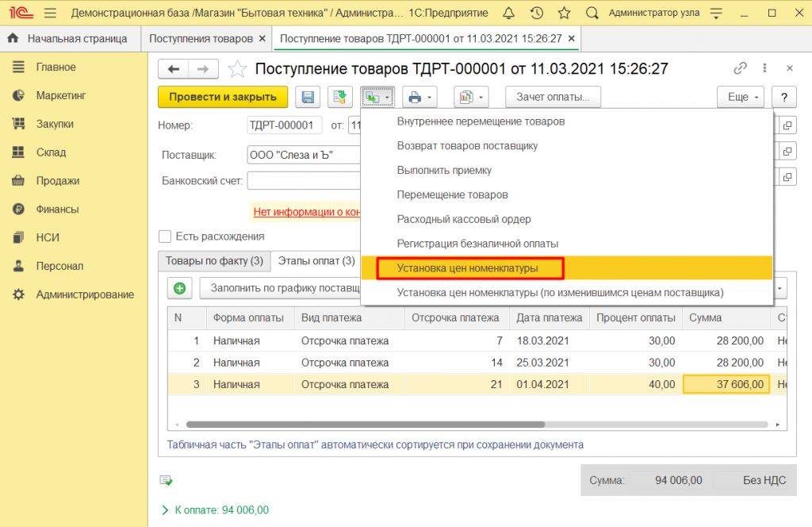Click the save document diskette icon
Image resolution: width=812 pixels, height=527 pixels.
[308, 98]
